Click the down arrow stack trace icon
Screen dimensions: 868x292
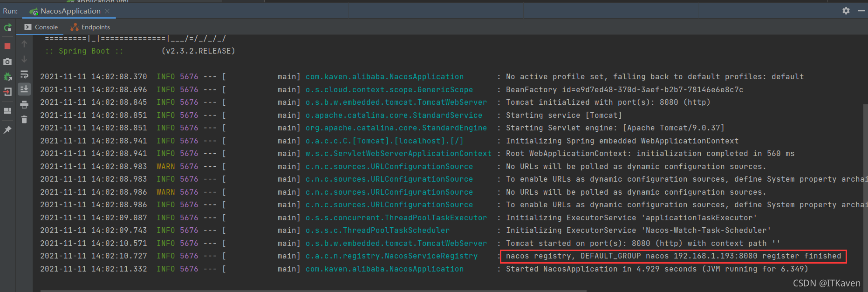[24, 59]
